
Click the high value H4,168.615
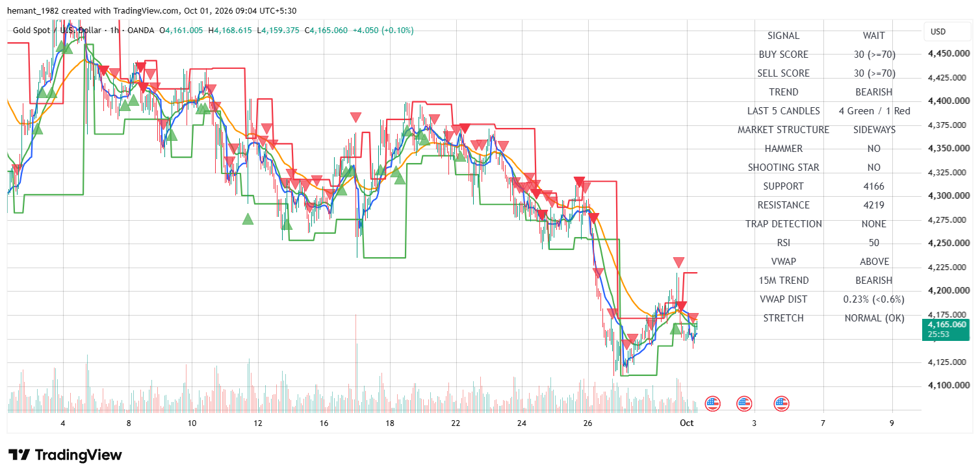pyautogui.click(x=231, y=31)
